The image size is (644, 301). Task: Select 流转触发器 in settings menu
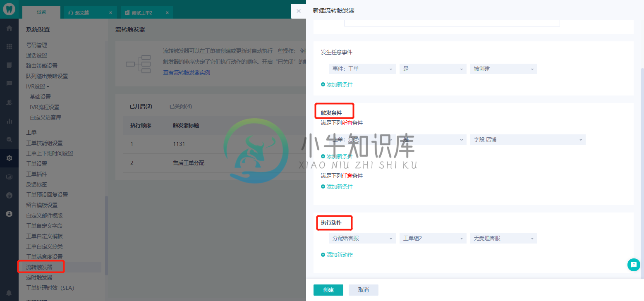pyautogui.click(x=39, y=267)
